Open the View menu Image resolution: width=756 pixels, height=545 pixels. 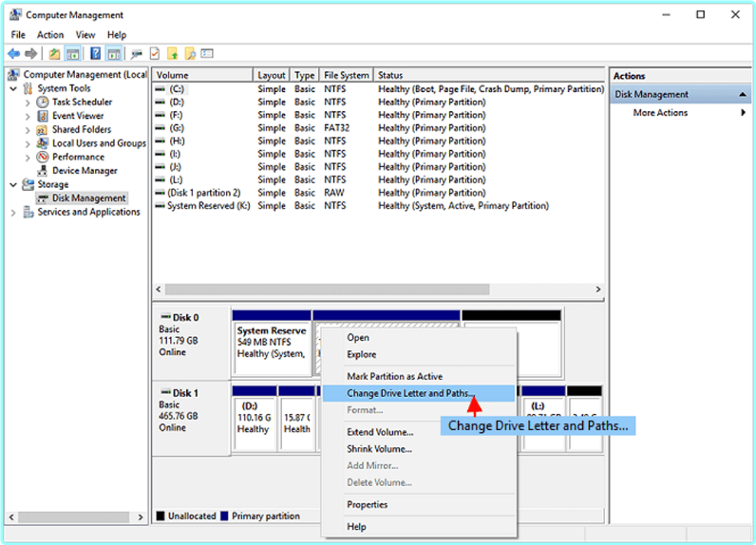(x=85, y=35)
